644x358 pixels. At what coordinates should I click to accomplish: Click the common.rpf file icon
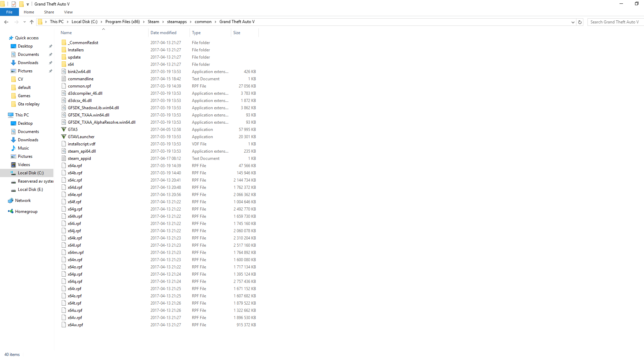click(64, 86)
